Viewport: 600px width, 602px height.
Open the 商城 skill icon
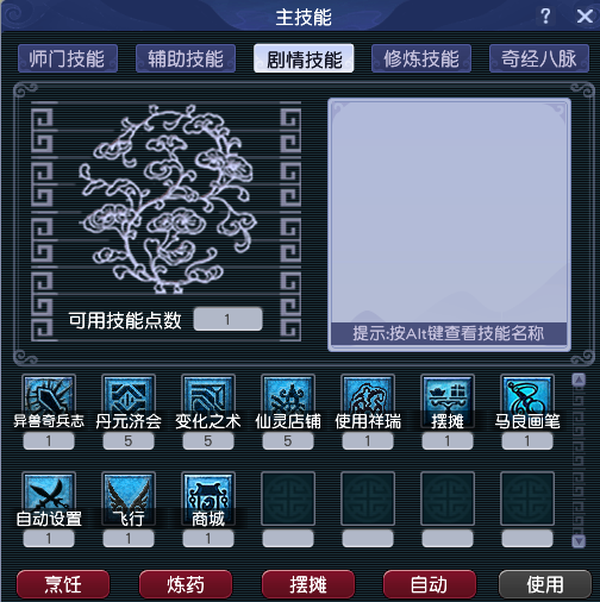pyautogui.click(x=208, y=498)
